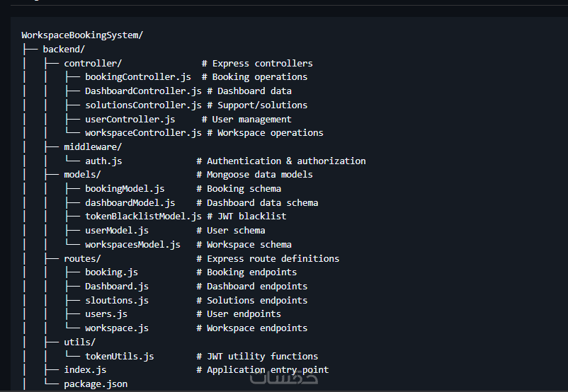Select tokenUtils.js file name
Viewport: 568px width, 392px height.
pos(119,356)
